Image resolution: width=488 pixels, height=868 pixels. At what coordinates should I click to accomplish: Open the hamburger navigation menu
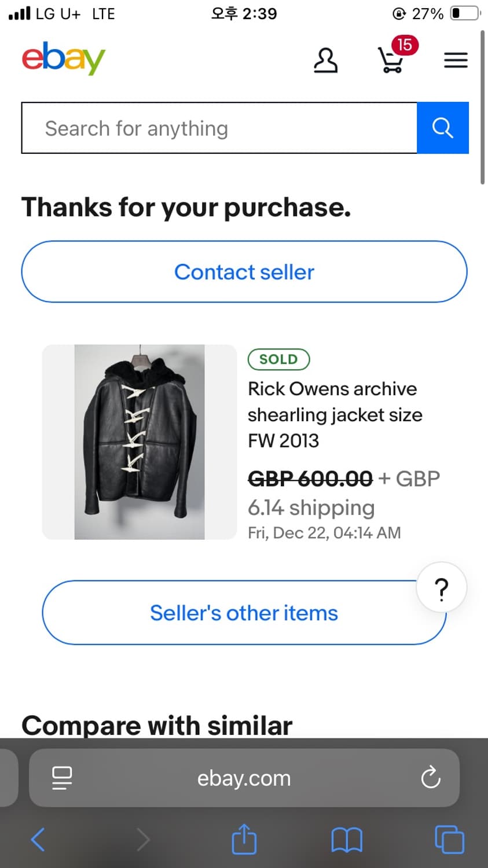pyautogui.click(x=456, y=60)
